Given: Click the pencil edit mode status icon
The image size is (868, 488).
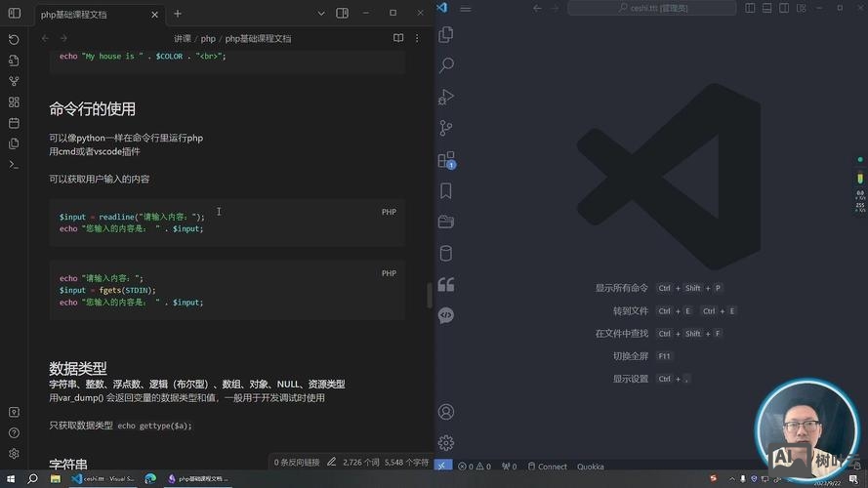Looking at the screenshot, I should (x=331, y=462).
